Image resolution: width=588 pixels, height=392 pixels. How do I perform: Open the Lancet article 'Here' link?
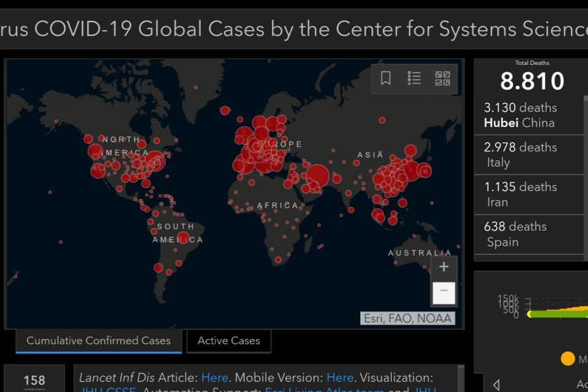[214, 377]
